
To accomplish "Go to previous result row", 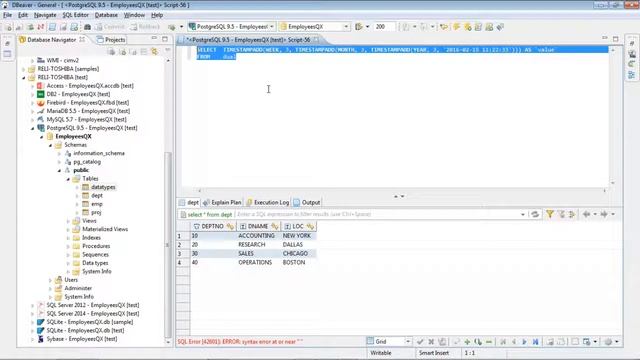I will 514,342.
